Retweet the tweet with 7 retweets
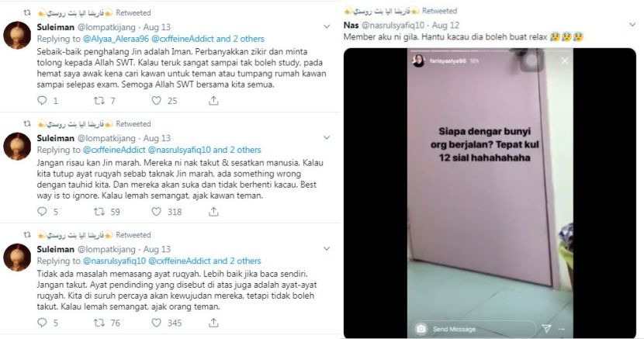Image resolution: width=644 pixels, height=339 pixels. (99, 100)
